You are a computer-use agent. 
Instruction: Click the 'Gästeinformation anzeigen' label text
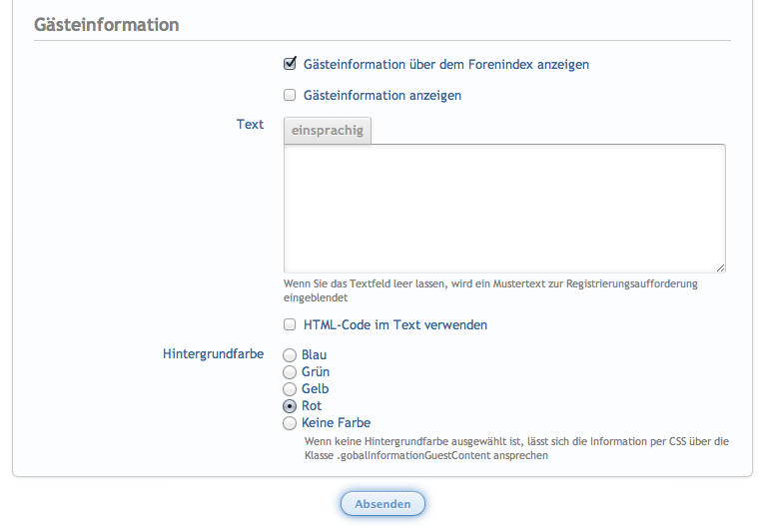[382, 96]
